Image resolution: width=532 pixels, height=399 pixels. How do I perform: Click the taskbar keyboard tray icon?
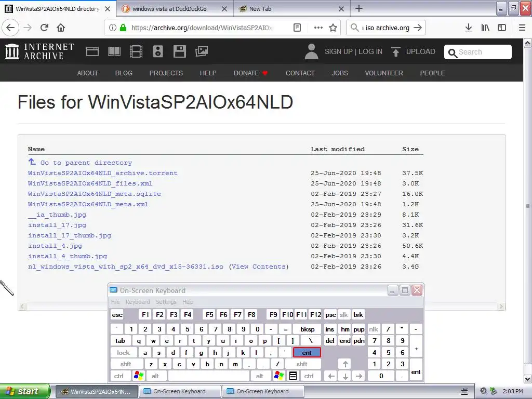(x=464, y=392)
